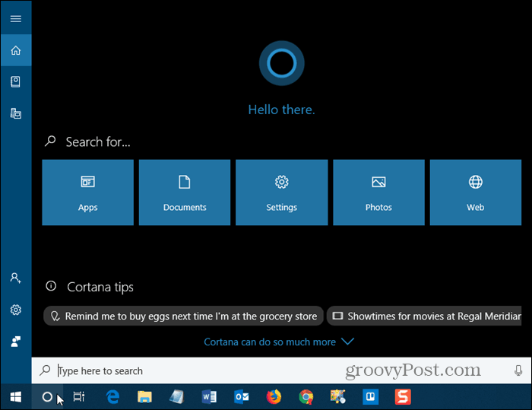Select the Showtimes for movies tip
The height and width of the screenshot is (410, 532).
tap(424, 316)
